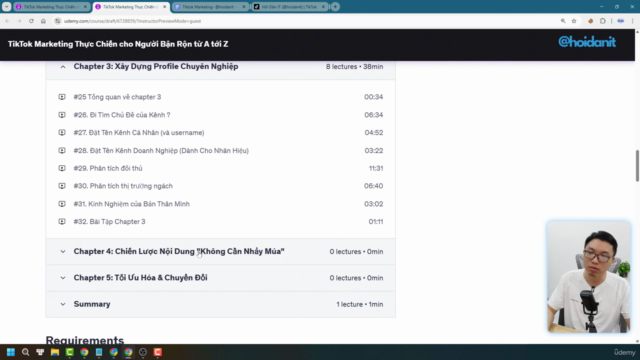This screenshot has height=360, width=640.
Task: Click video icon for #30 thị trường ngách
Action: [x=62, y=186]
